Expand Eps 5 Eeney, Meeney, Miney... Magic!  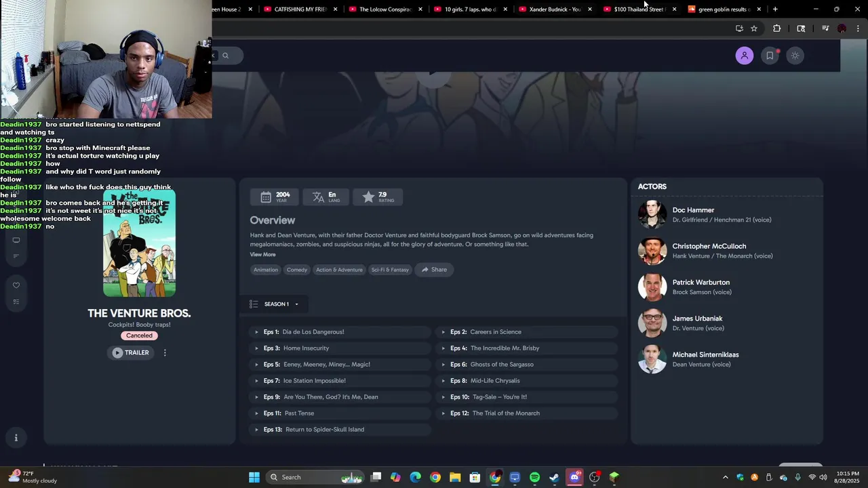pyautogui.click(x=340, y=365)
